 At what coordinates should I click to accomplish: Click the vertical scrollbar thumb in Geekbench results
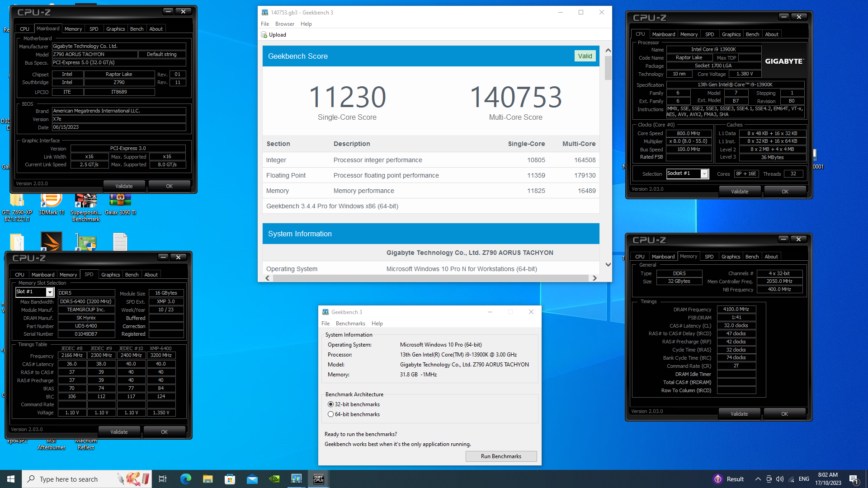608,68
